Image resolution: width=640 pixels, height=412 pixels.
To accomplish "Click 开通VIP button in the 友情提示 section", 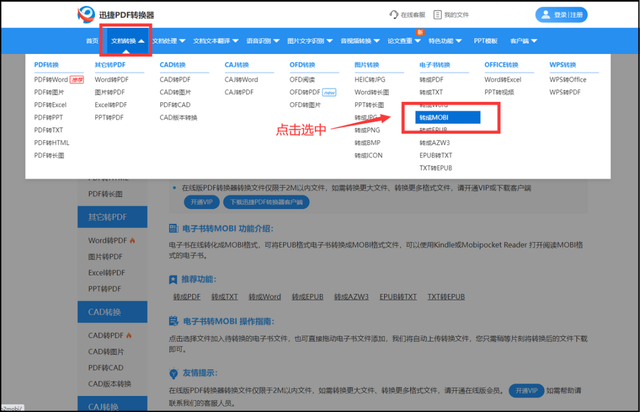I will pyautogui.click(x=526, y=391).
